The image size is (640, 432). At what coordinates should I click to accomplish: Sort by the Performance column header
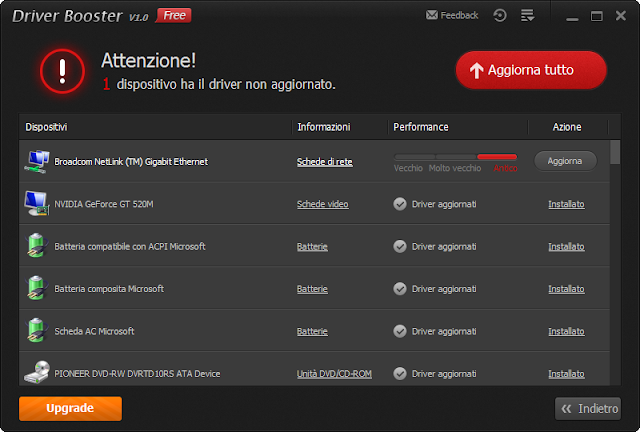pyautogui.click(x=421, y=127)
